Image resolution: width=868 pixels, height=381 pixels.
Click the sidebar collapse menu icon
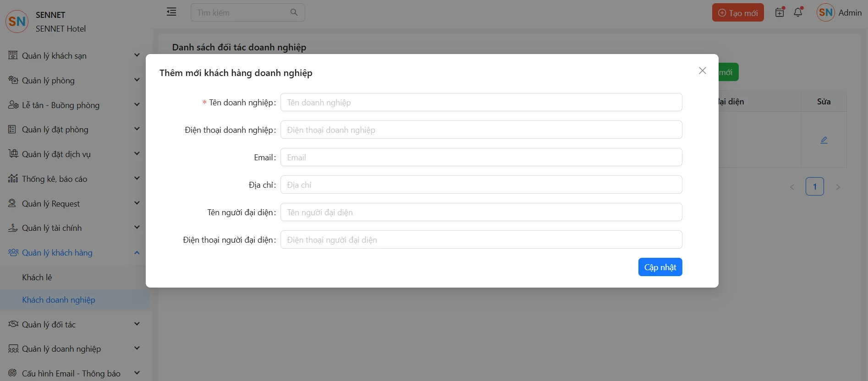click(x=171, y=12)
